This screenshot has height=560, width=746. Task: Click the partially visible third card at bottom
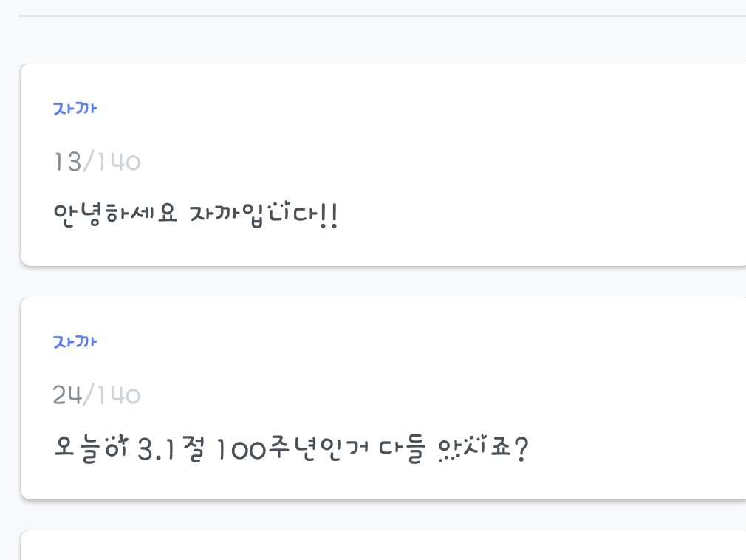click(369, 547)
